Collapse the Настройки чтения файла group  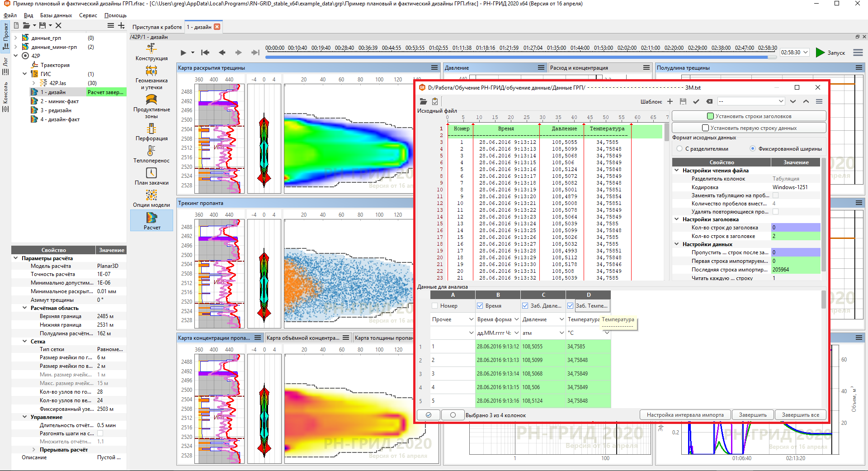point(677,171)
